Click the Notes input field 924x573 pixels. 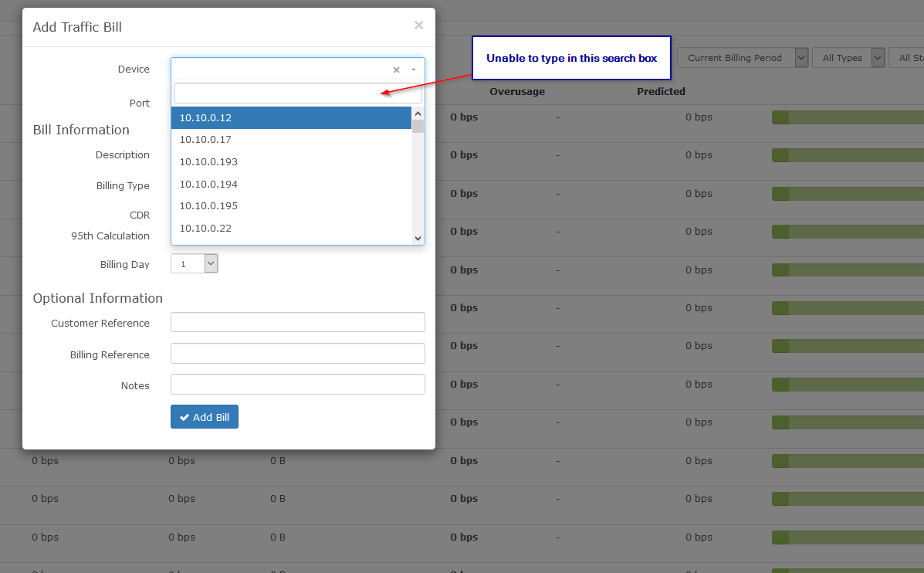297,384
